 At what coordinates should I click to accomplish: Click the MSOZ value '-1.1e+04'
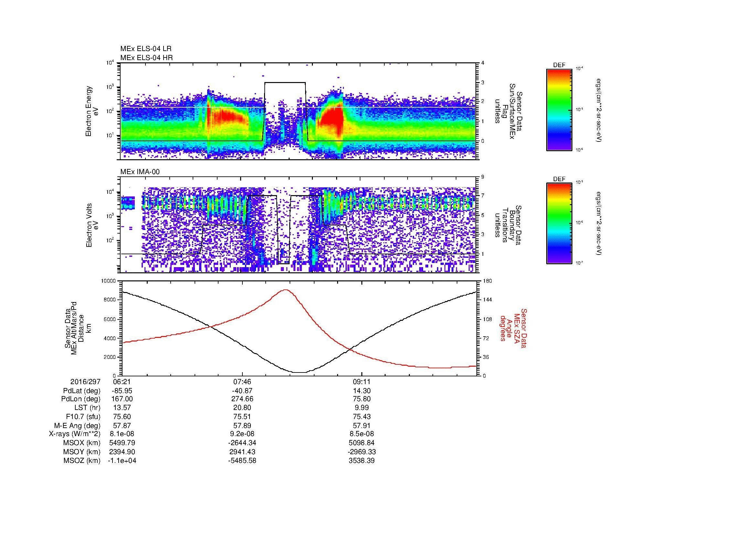click(122, 461)
